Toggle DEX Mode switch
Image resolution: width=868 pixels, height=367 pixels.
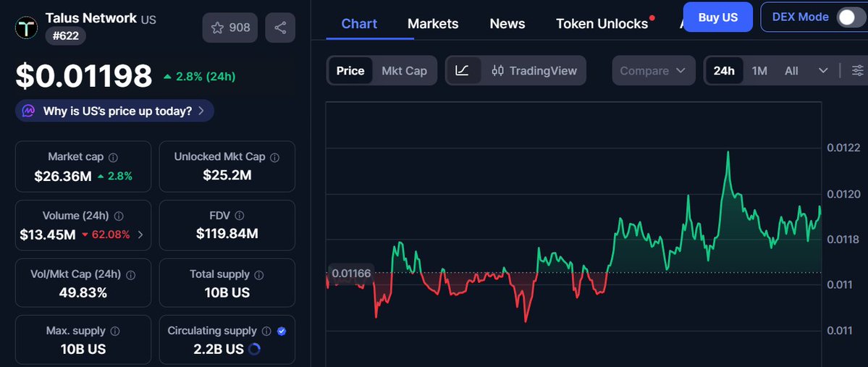click(849, 17)
